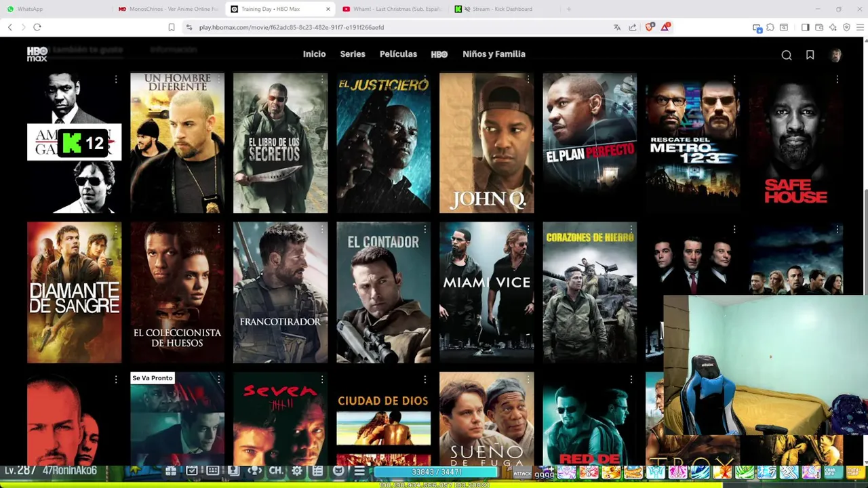Open the Brave Shields lion icon
Image resolution: width=868 pixels, height=488 pixels.
pos(650,27)
